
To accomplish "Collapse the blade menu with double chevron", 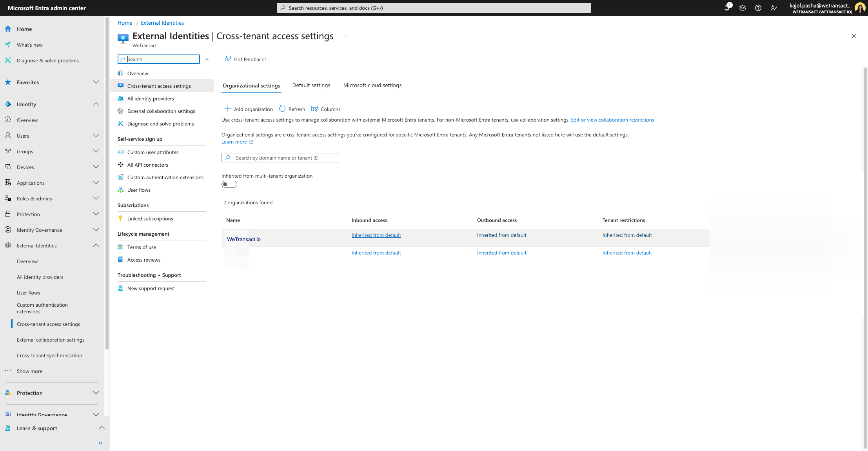I will (x=207, y=59).
